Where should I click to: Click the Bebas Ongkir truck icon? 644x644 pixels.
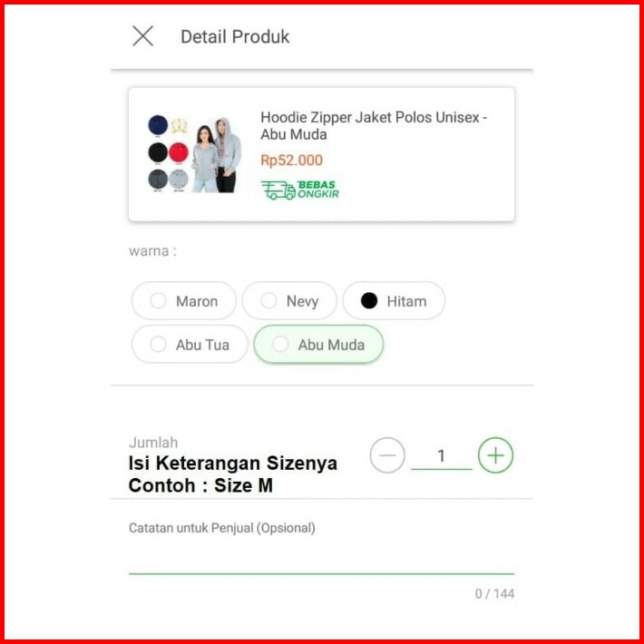point(278,190)
